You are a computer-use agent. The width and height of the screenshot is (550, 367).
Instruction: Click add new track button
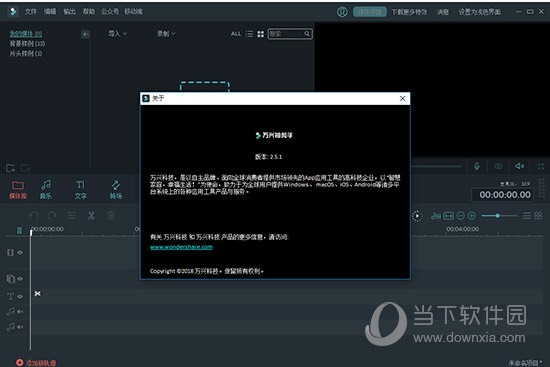point(36,363)
